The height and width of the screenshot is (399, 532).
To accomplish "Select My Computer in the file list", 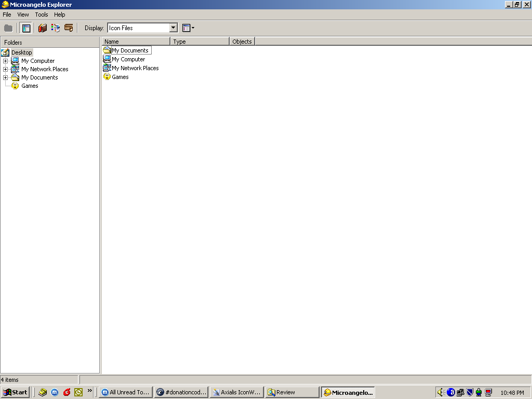I will pyautogui.click(x=129, y=59).
